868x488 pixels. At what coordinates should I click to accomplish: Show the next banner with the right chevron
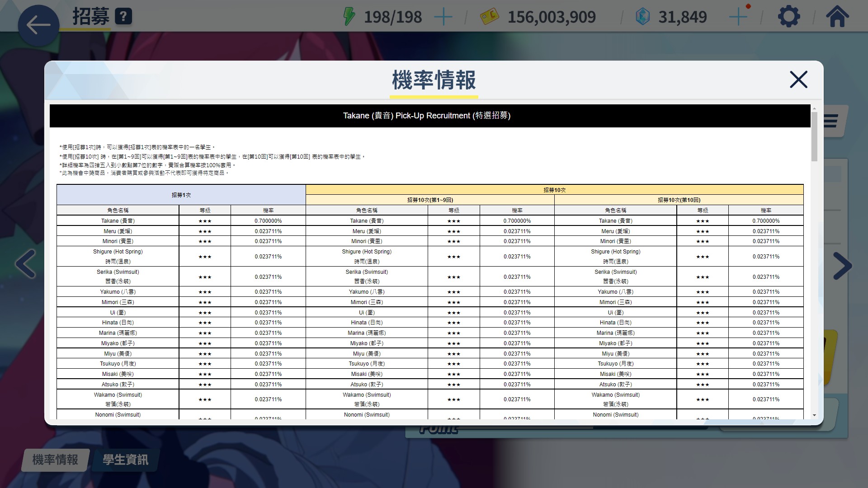(842, 266)
